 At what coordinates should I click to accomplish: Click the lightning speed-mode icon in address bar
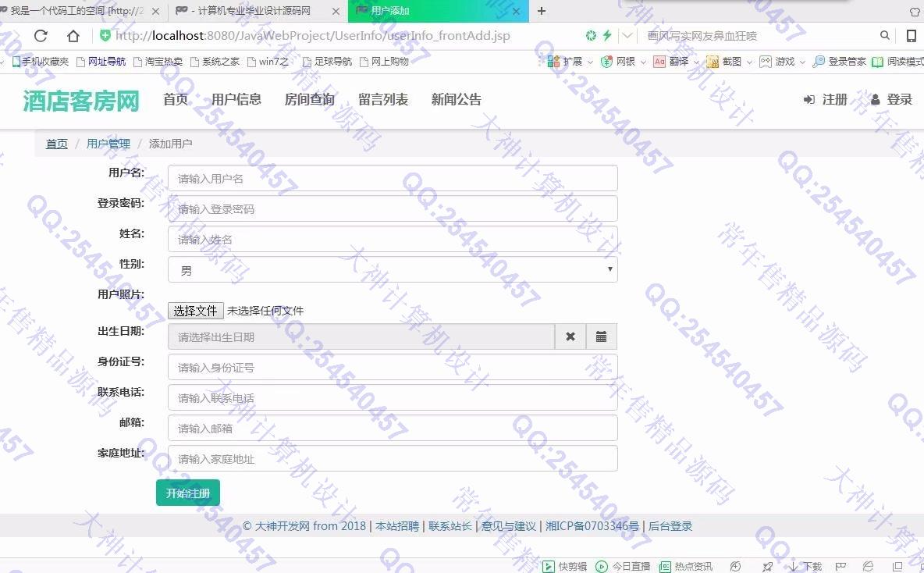(608, 35)
